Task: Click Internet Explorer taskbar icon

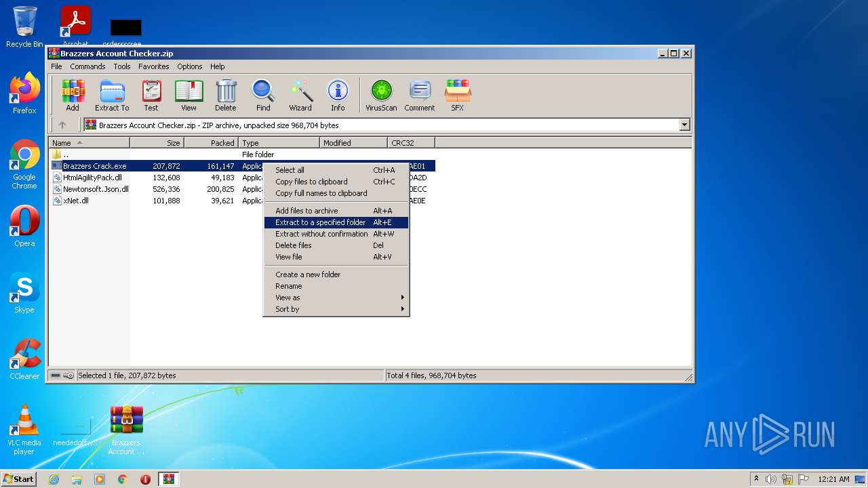Action: pos(54,479)
